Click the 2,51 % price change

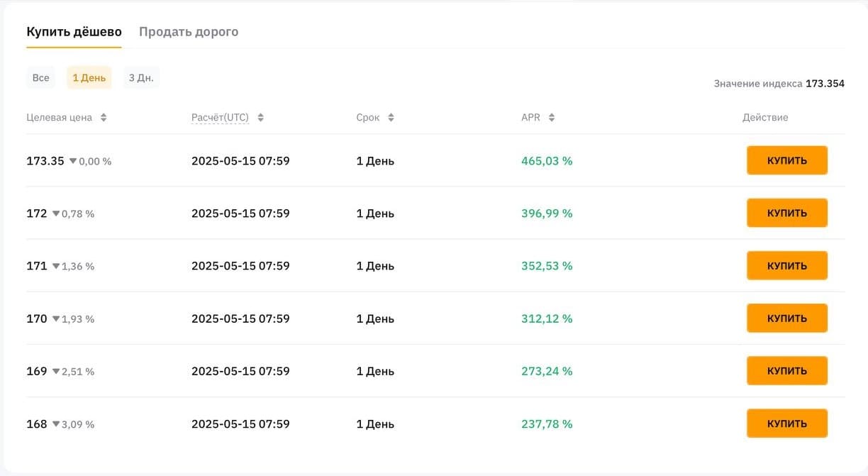(x=78, y=372)
